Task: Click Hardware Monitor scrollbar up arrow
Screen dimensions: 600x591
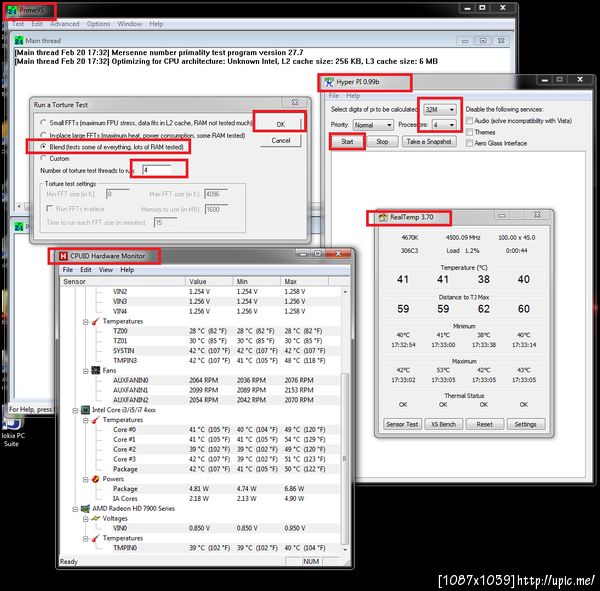Action: pos(345,292)
